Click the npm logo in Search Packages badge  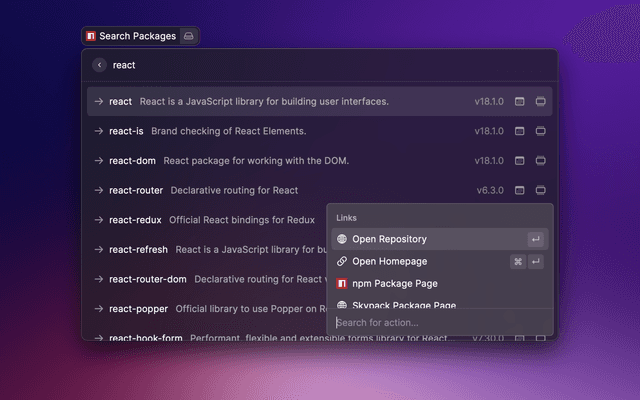[x=91, y=36]
